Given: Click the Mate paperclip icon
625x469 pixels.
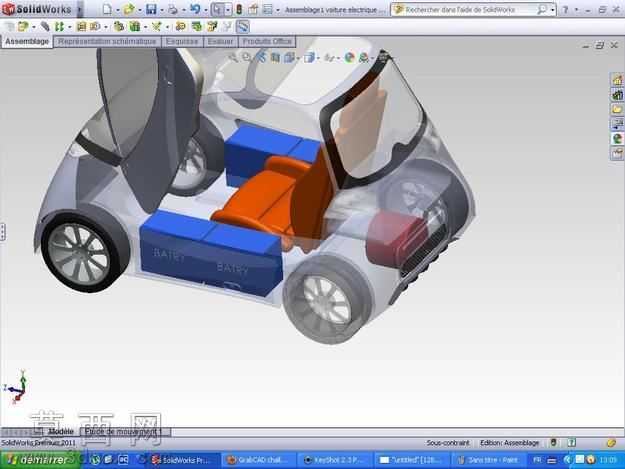Looking at the screenshot, I should point(45,27).
